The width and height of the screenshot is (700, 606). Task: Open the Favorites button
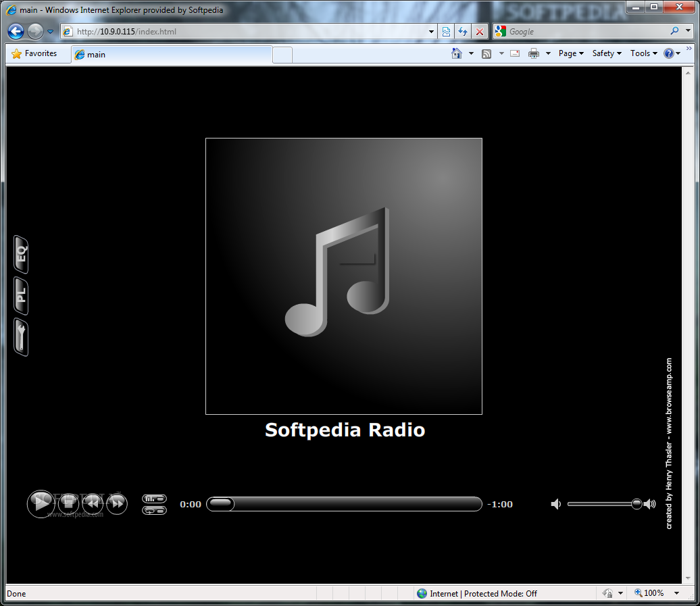click(x=35, y=53)
